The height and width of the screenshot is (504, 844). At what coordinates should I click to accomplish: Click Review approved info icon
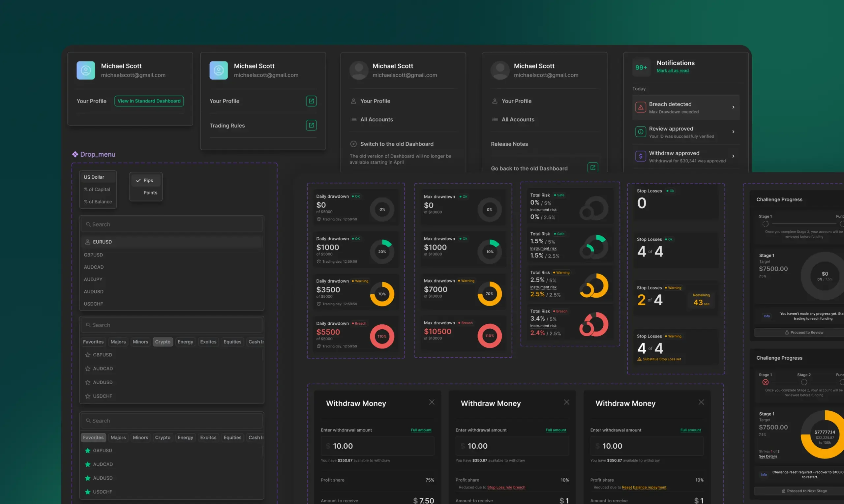click(x=640, y=132)
